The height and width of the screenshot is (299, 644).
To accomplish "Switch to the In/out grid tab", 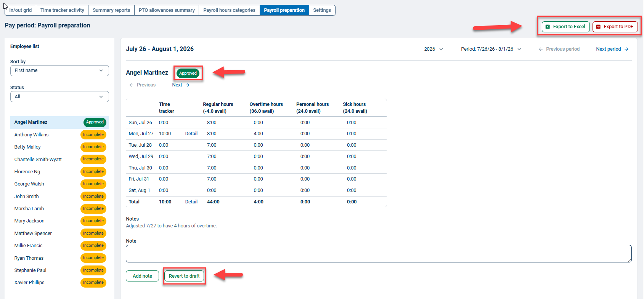I will [x=21, y=10].
